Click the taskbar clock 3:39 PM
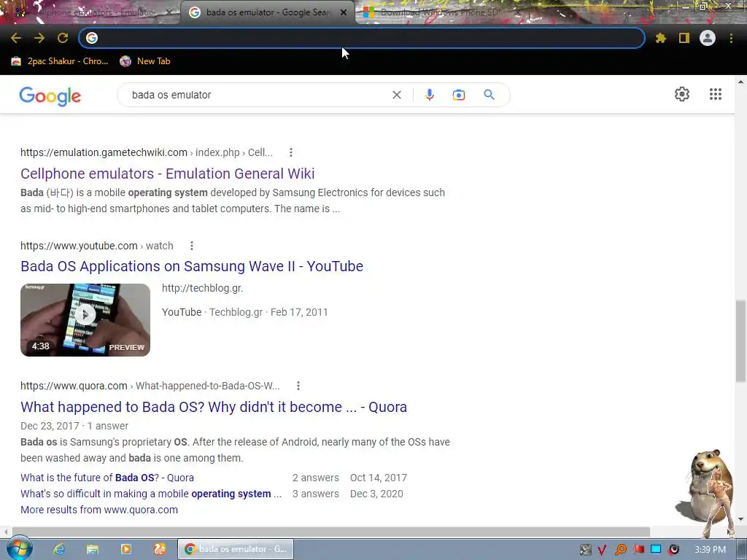 click(710, 550)
